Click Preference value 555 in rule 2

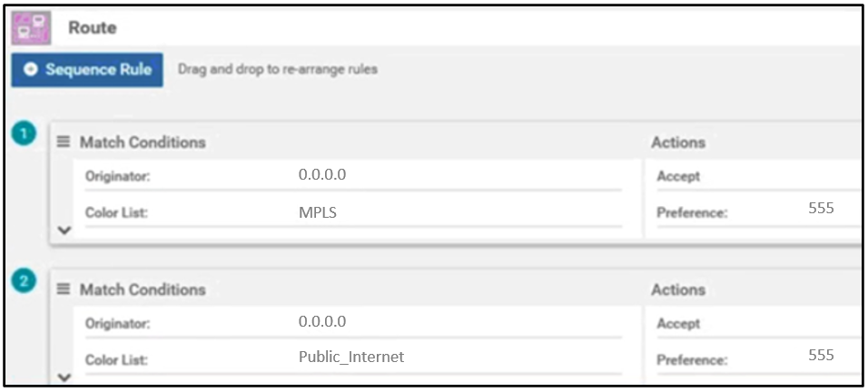821,356
